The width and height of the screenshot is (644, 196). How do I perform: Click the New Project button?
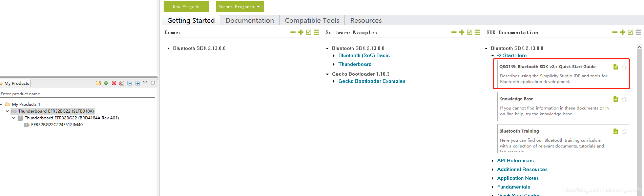pos(186,6)
